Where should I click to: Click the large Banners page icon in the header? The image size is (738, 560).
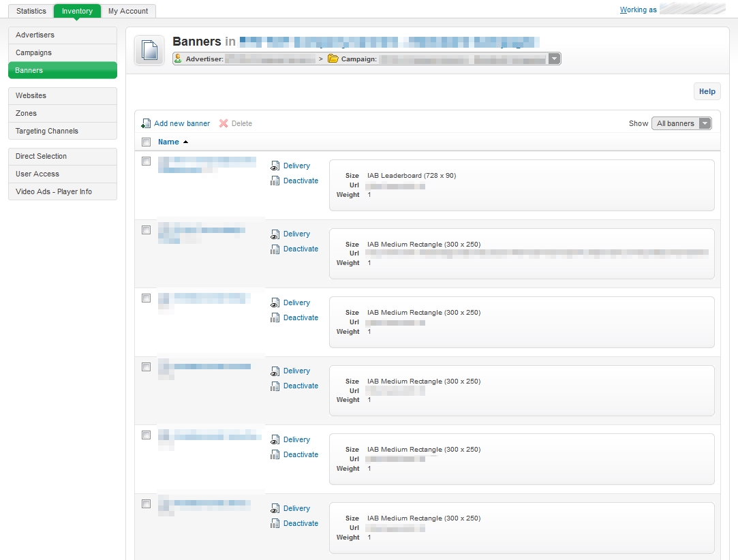pyautogui.click(x=149, y=51)
